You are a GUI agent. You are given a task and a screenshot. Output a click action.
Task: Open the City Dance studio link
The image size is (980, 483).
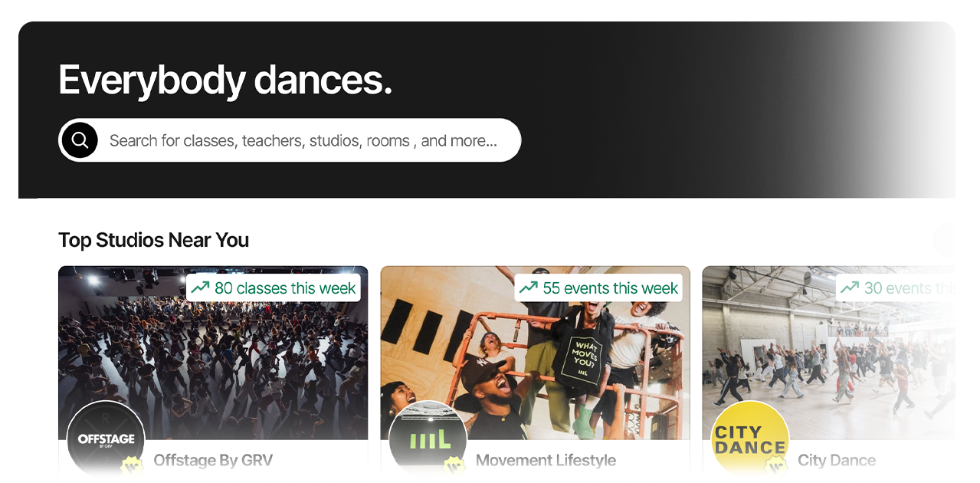coord(837,461)
